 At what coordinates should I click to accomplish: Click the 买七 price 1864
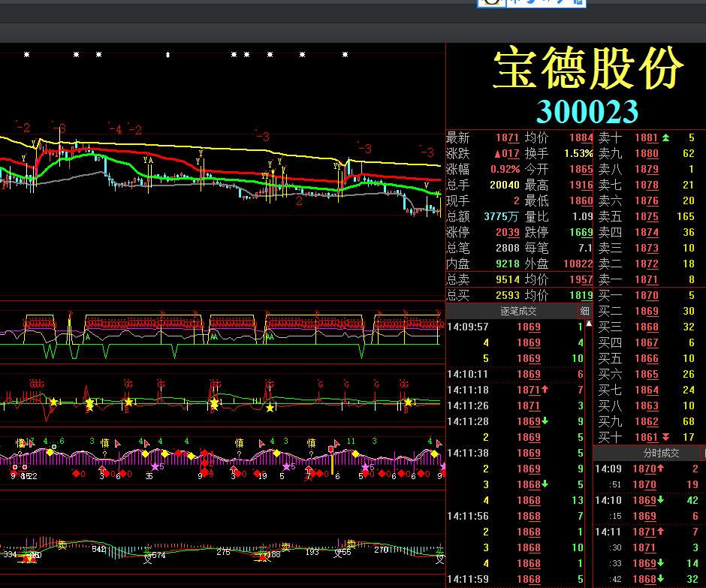647,390
